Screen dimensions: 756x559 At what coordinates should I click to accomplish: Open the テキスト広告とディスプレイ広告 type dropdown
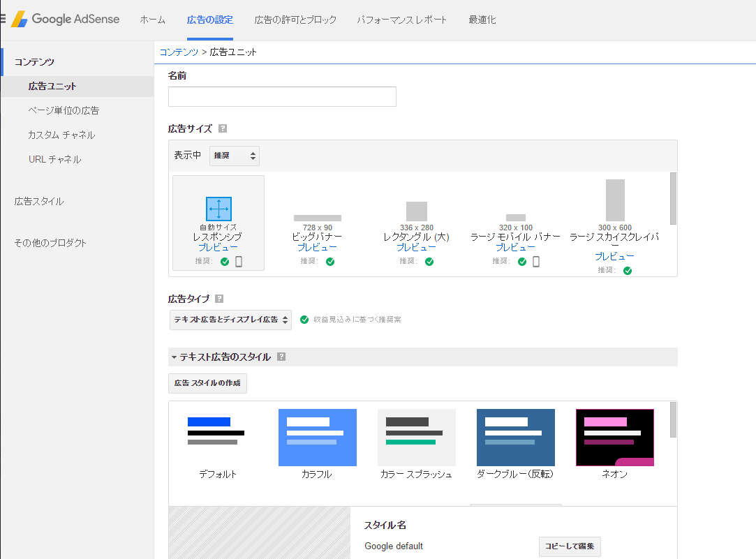pyautogui.click(x=230, y=320)
